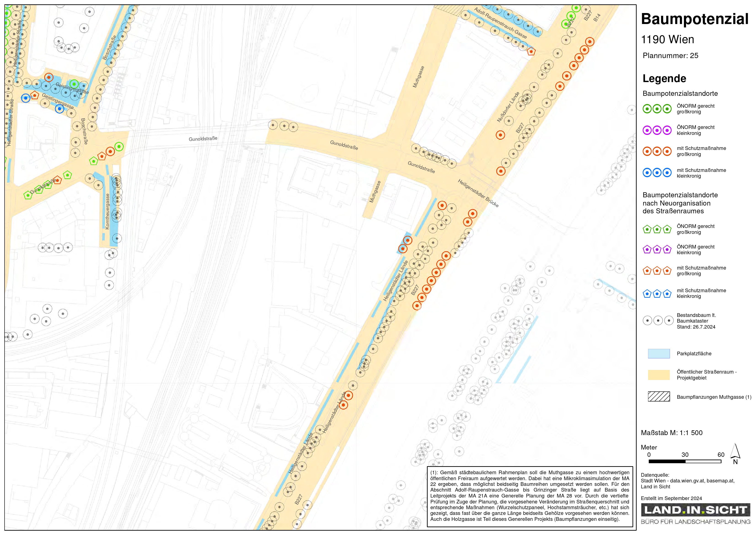
Task: Click the LAND.IN.SICHT logo
Action: [x=695, y=510]
